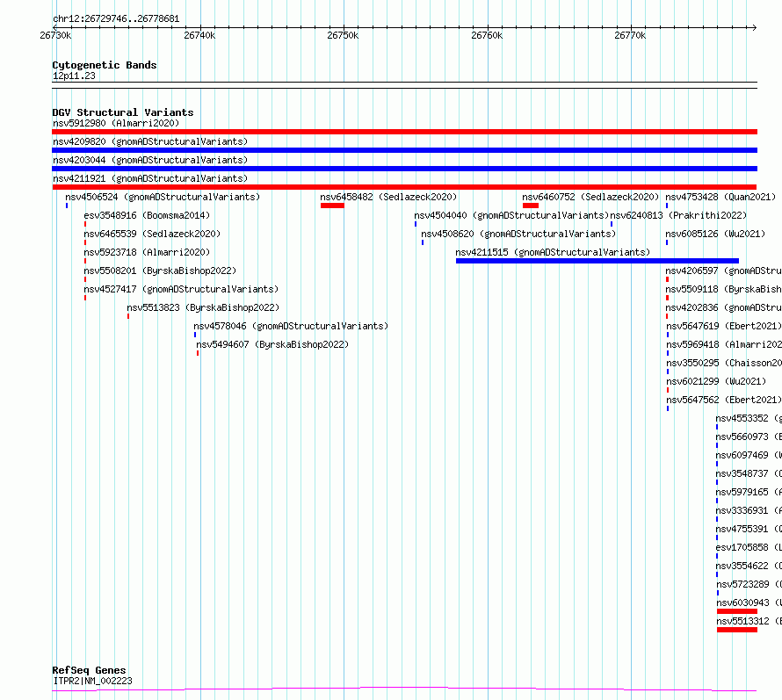782x700 pixels.
Task: Click the chr12:26729746..26778681 coordinates
Action: 116,19
